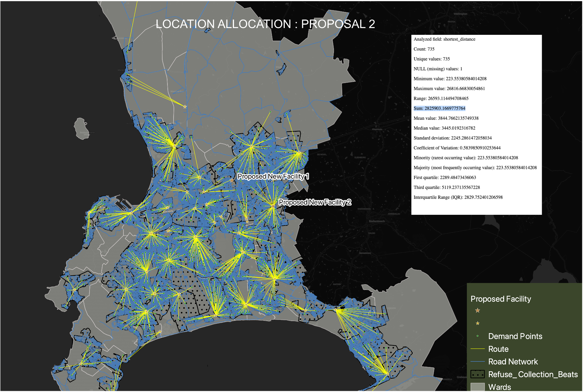Click the map title LOCATION ALLOCATION : PROPOSAL 2
This screenshot has height=392, width=583.
tap(265, 24)
